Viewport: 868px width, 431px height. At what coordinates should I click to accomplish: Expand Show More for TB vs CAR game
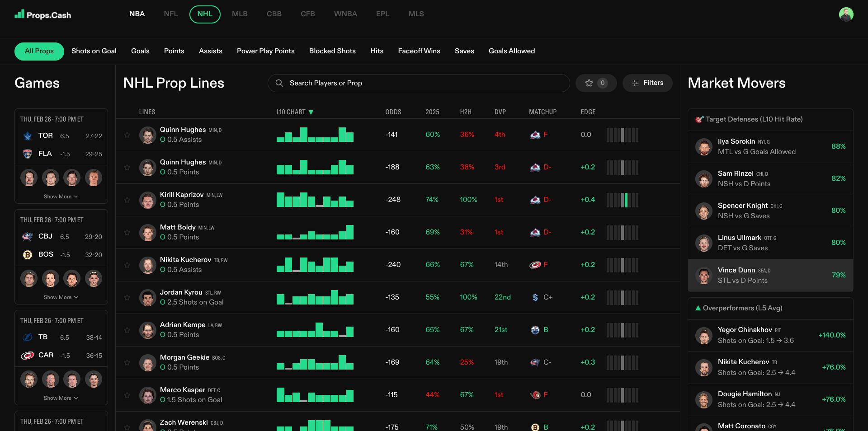coord(61,398)
